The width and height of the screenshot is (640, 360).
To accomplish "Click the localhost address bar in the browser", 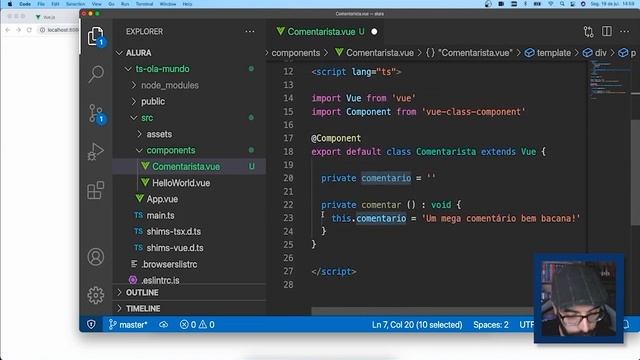I will 59,30.
